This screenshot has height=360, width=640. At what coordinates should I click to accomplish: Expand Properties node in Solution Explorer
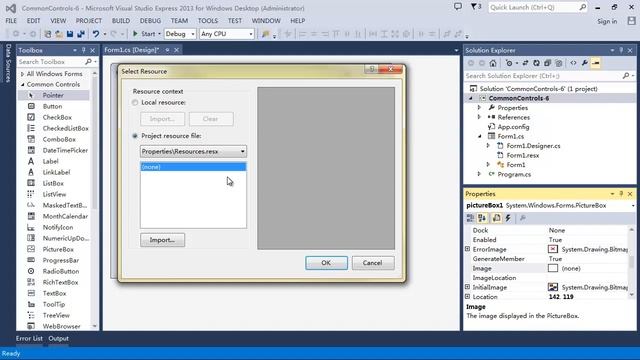click(479, 108)
